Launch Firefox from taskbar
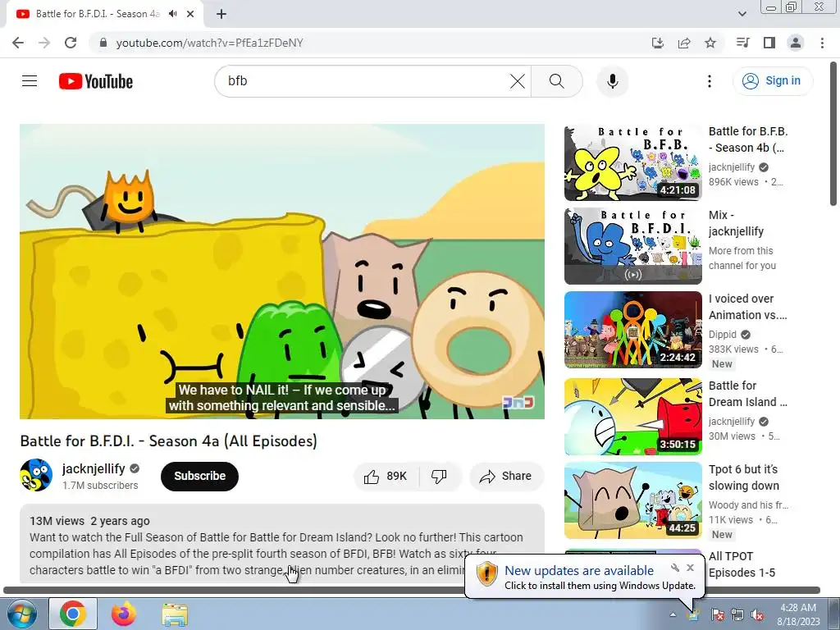This screenshot has height=630, width=840. point(124,614)
